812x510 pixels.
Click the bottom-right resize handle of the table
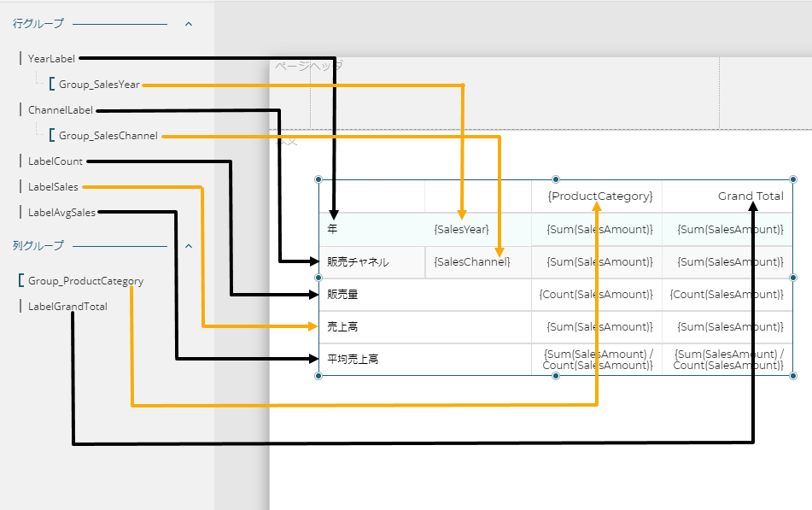click(x=793, y=376)
